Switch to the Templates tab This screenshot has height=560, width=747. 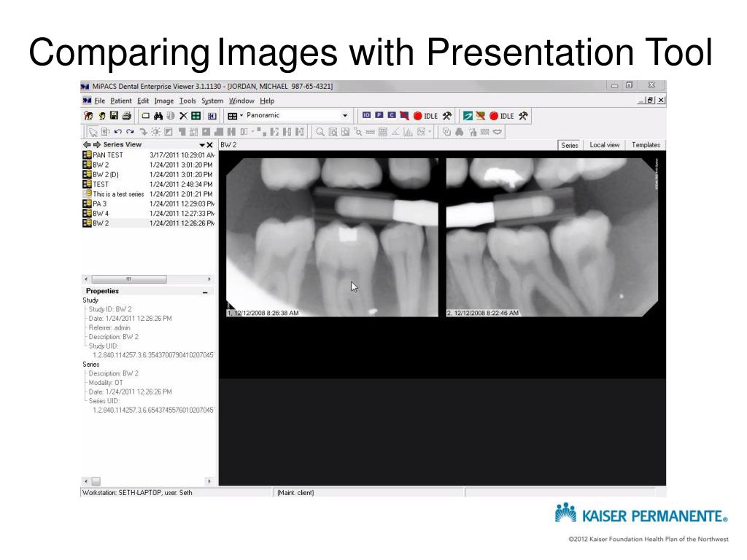coord(646,145)
